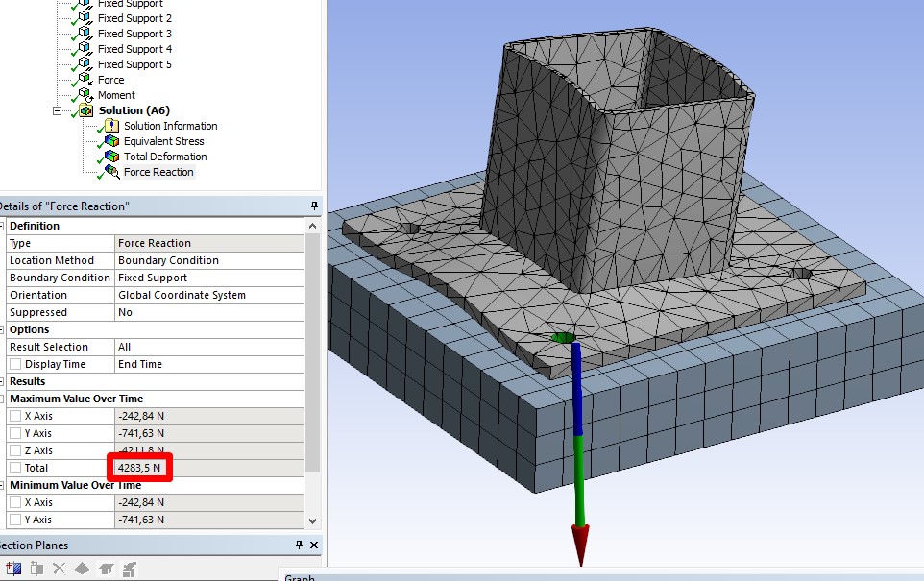Collapse Maximum Value Over Time section
Image resolution: width=924 pixels, height=581 pixels.
point(2,399)
